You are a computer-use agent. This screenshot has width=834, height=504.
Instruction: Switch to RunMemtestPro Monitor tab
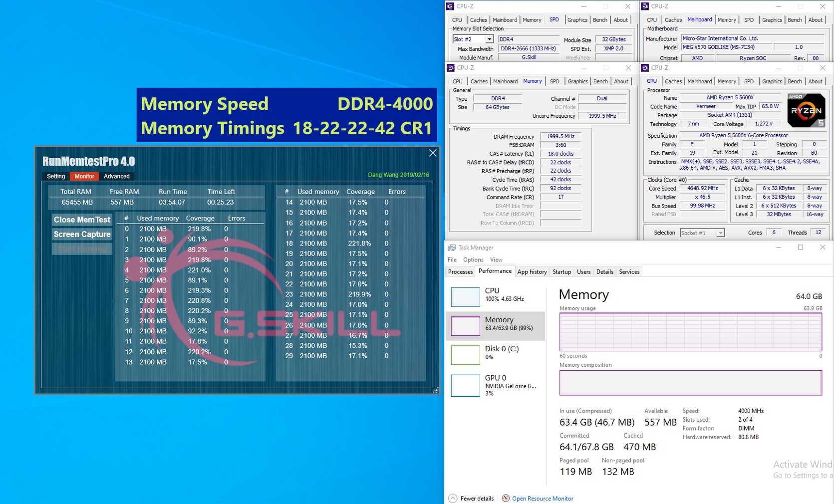84,176
